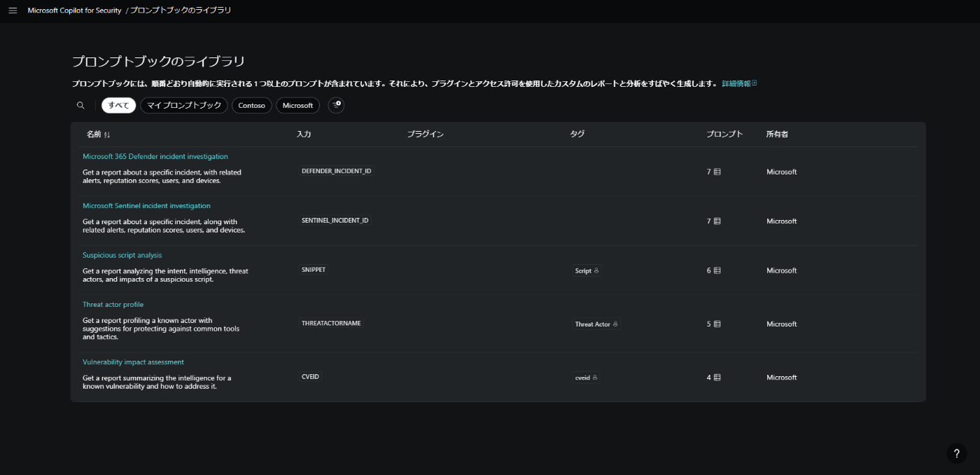
Task: Open the help question mark button
Action: [956, 453]
